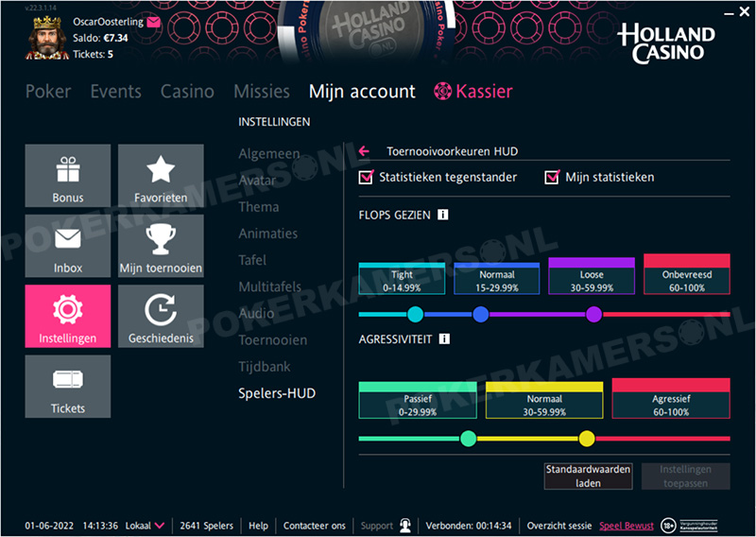
Task: Click the cyan Tight slider handle
Action: (x=415, y=315)
